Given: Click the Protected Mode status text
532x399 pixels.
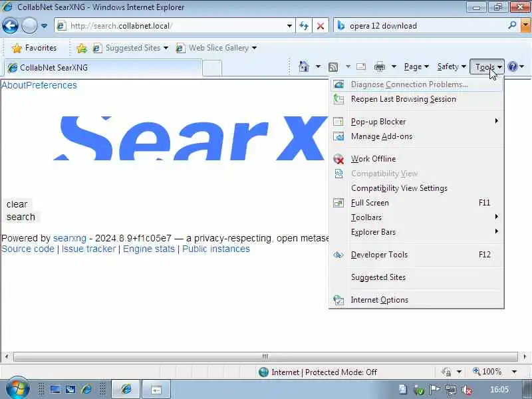Looking at the screenshot, I should click(324, 372).
